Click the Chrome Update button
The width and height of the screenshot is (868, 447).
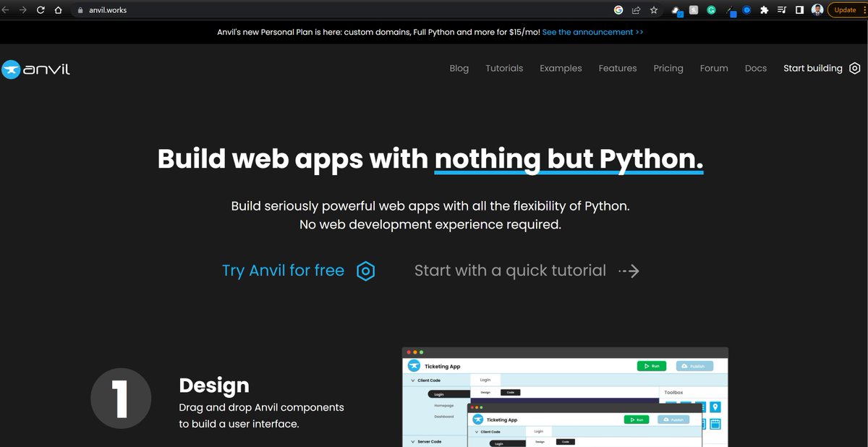pos(845,10)
